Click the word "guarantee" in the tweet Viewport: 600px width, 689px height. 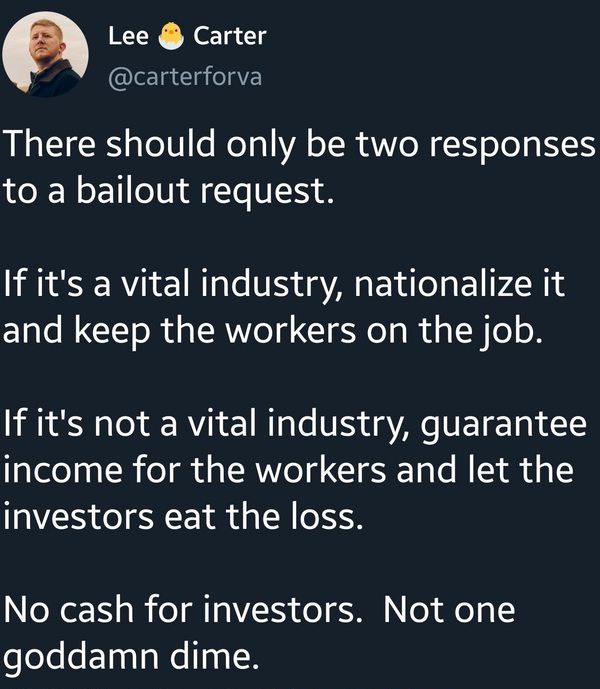click(504, 426)
